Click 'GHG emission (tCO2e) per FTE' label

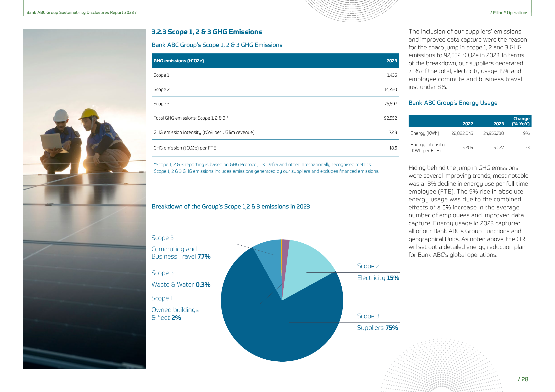point(185,148)
